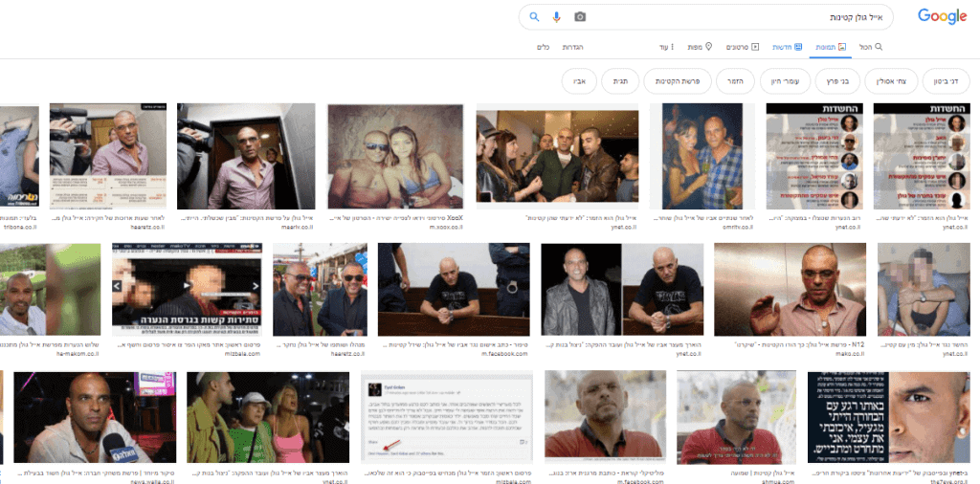Viewport: 980px width, 484px height.
Task: Visit the the7eye.org.il source link
Action: (950, 481)
